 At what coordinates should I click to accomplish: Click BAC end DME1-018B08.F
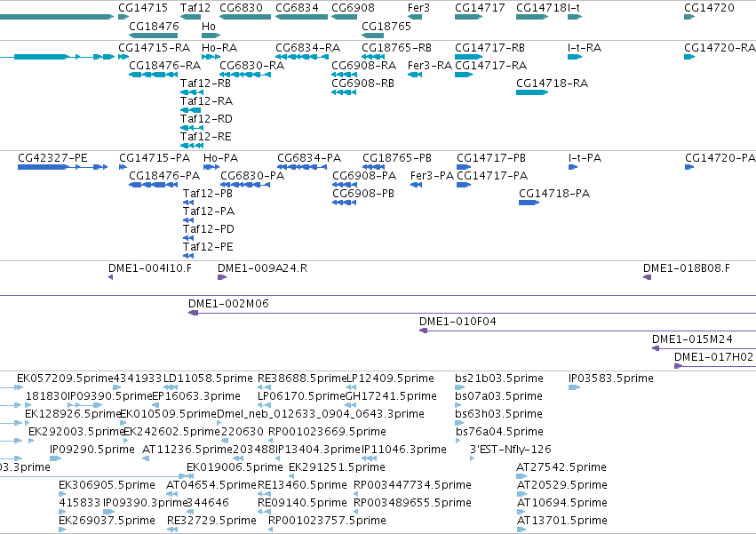687,268
